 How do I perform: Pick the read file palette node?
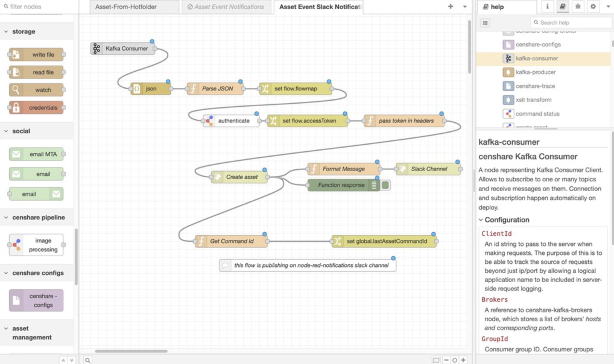pos(36,72)
